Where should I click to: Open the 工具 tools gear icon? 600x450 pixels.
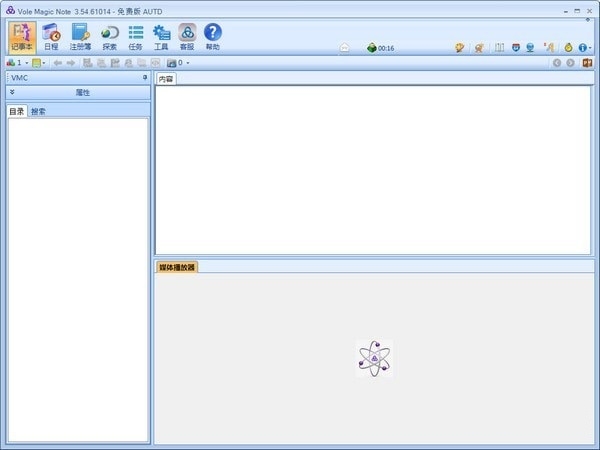(161, 37)
